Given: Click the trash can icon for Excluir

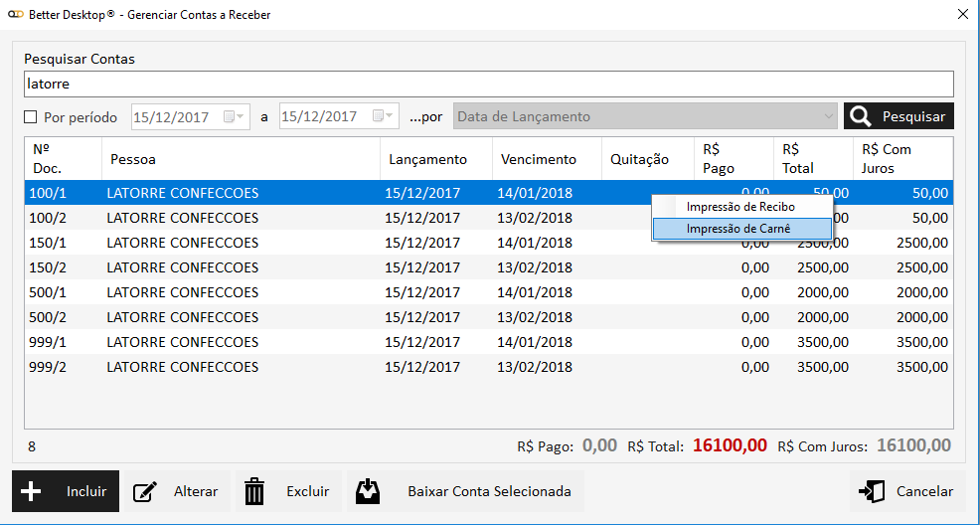Looking at the screenshot, I should tap(255, 491).
